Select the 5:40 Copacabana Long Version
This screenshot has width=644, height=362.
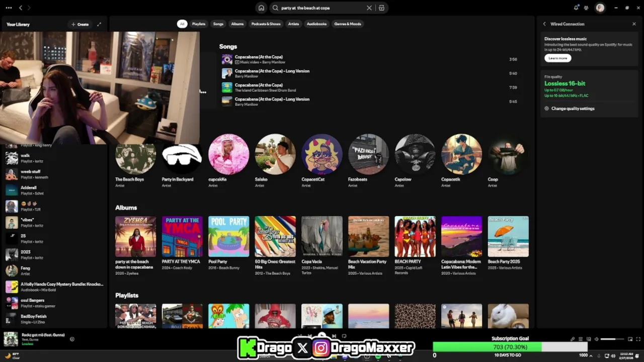pyautogui.click(x=369, y=73)
